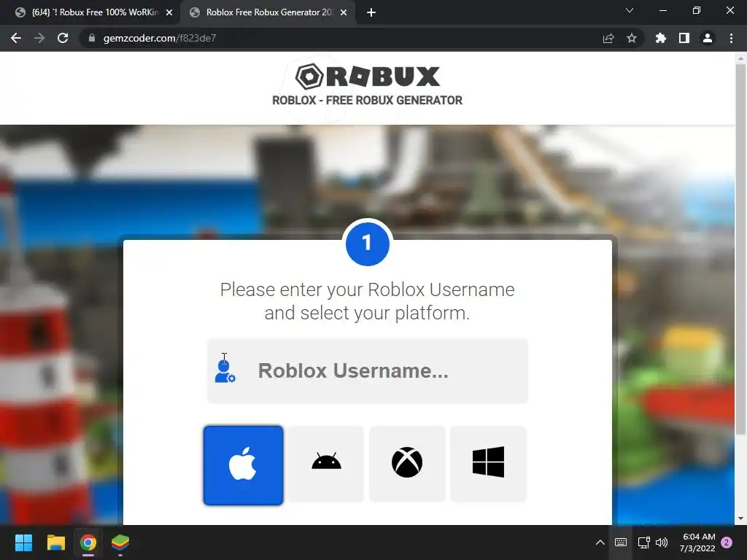Screen dimensions: 747x560
Task: Click the Roblox Username input field
Action: coord(368,371)
